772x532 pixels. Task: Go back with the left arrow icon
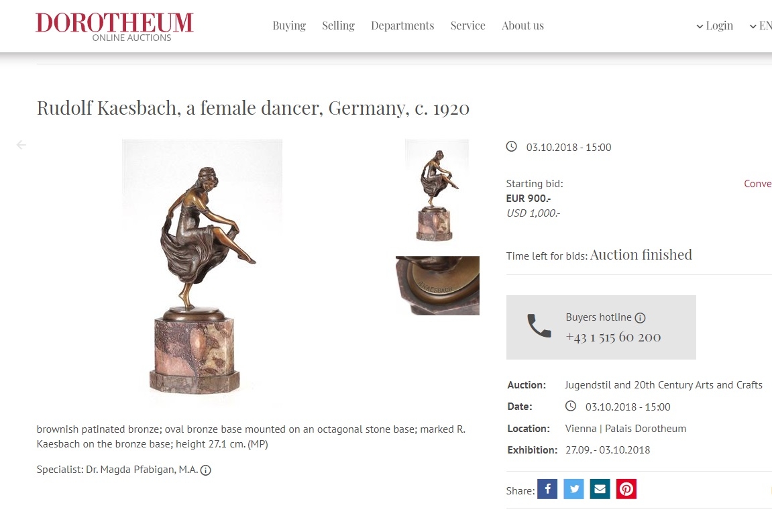point(21,145)
